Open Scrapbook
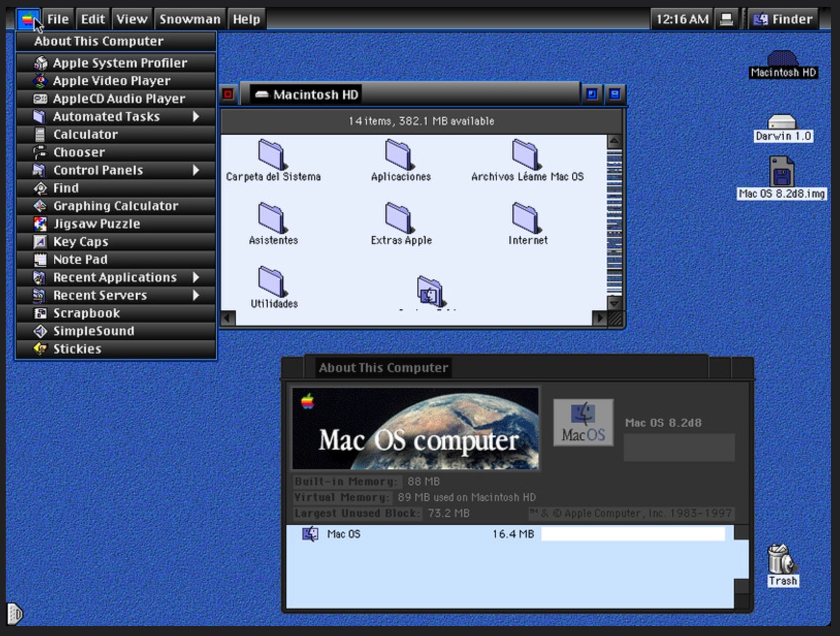Viewport: 840px width, 636px height. tap(116, 313)
